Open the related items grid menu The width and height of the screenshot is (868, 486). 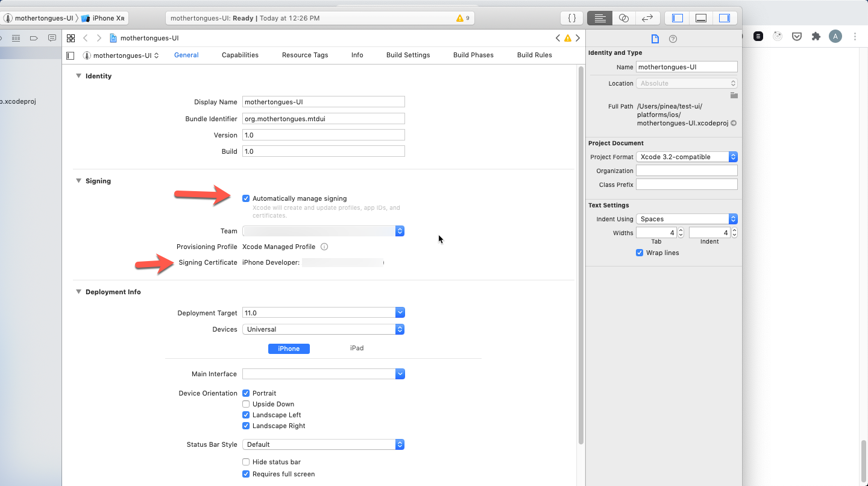coord(71,38)
